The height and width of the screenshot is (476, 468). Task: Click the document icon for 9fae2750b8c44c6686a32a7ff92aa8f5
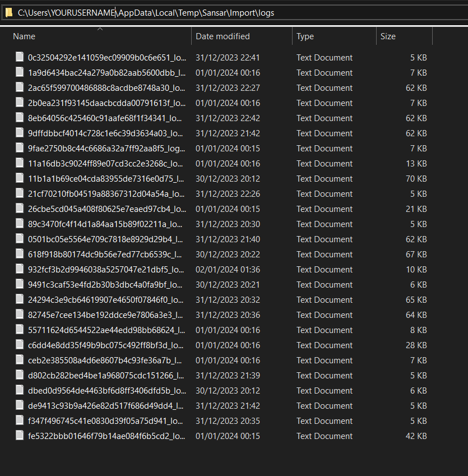click(20, 149)
